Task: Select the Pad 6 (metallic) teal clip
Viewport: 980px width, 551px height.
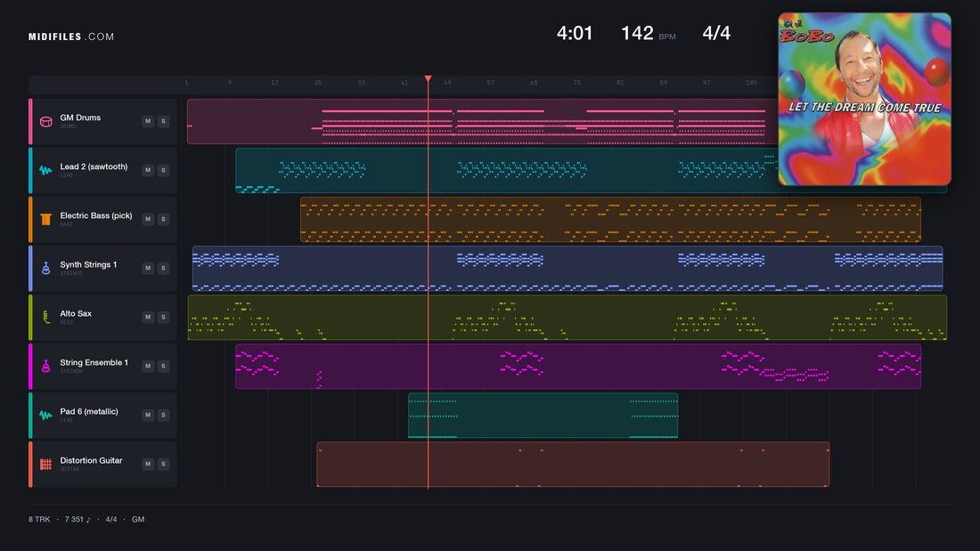Action: pos(543,416)
